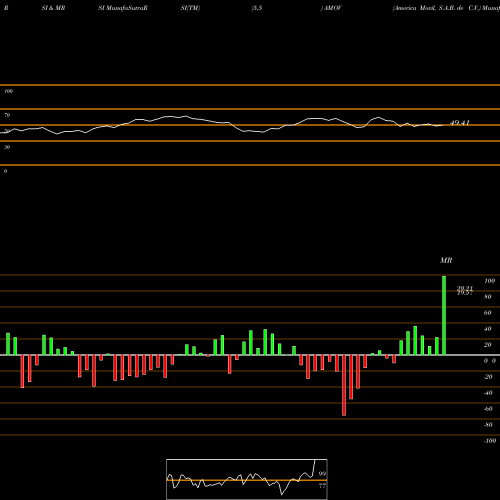
Task: Click the deepest red bar in MR chart
Action: [x=344, y=385]
